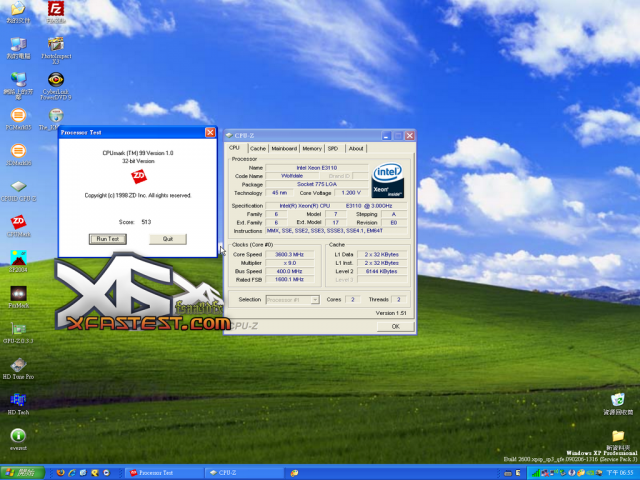Click the Multiplier value x 9.0
The width and height of the screenshot is (640, 480).
(x=289, y=263)
